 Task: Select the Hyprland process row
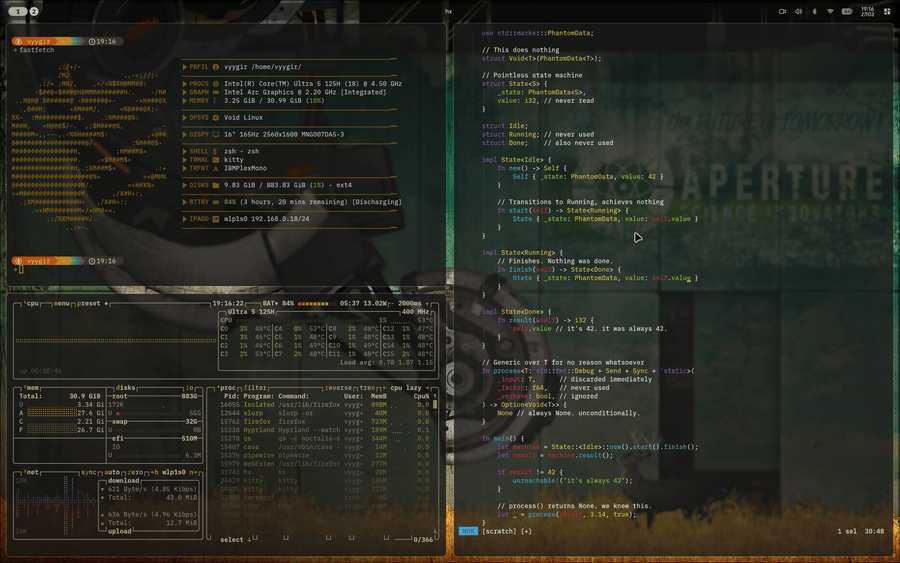325,430
